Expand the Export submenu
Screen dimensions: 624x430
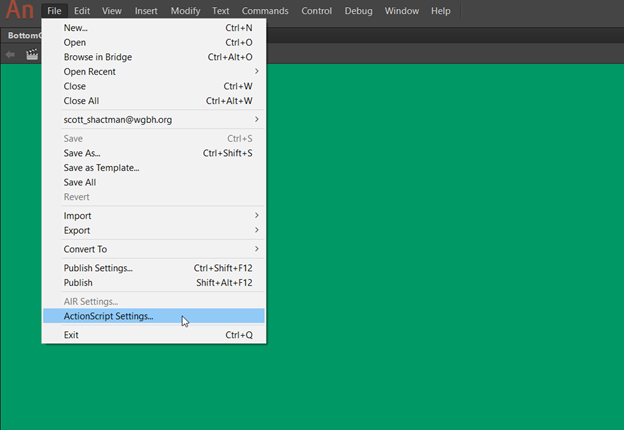point(154,230)
